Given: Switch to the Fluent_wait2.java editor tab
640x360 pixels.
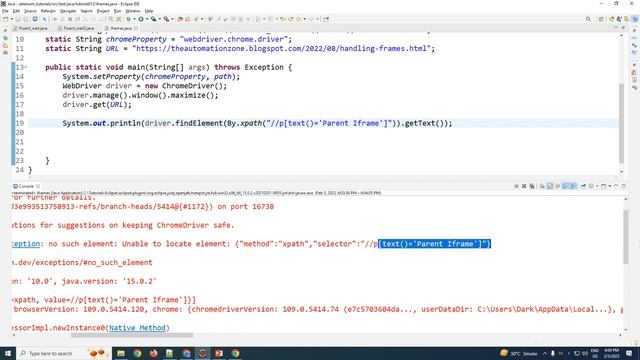Looking at the screenshot, I should (x=76, y=28).
